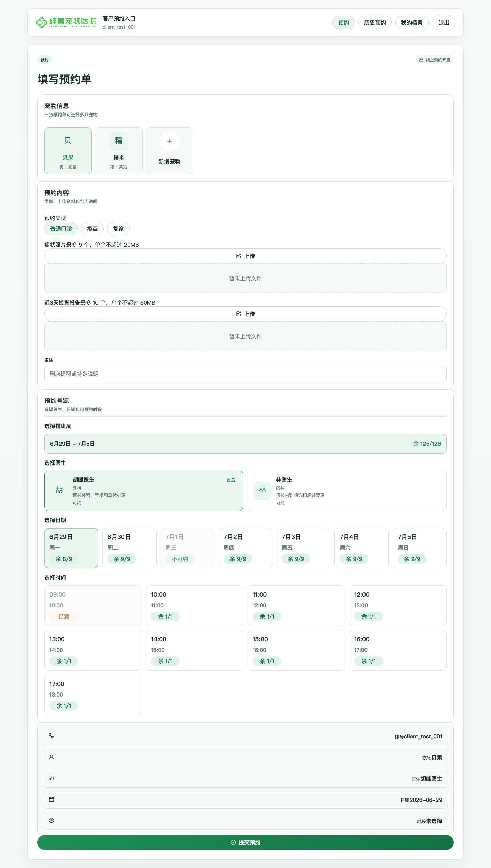This screenshot has height=868, width=491.
Task: Pick date 6月30日 周二
Action: (129, 548)
